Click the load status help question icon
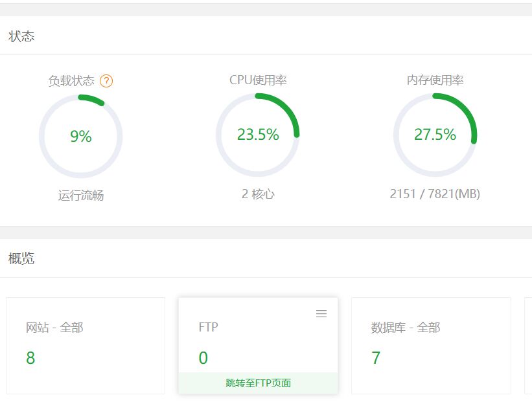 [x=106, y=81]
